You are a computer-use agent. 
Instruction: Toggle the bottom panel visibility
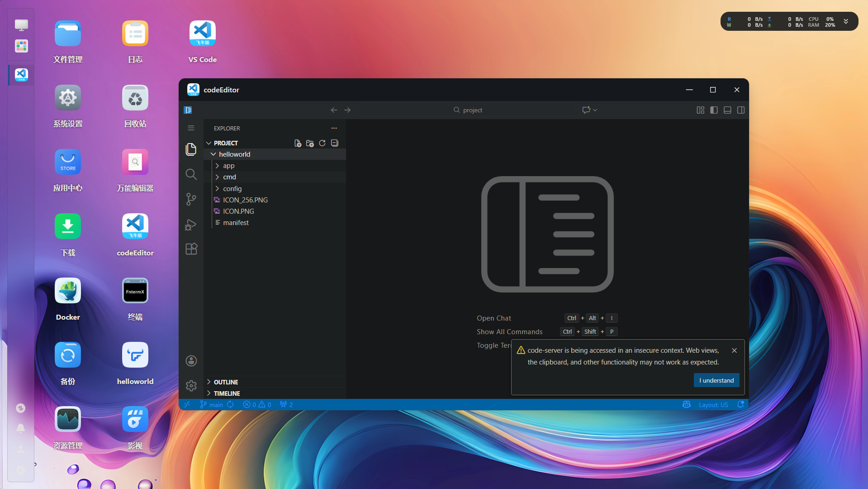coord(727,110)
